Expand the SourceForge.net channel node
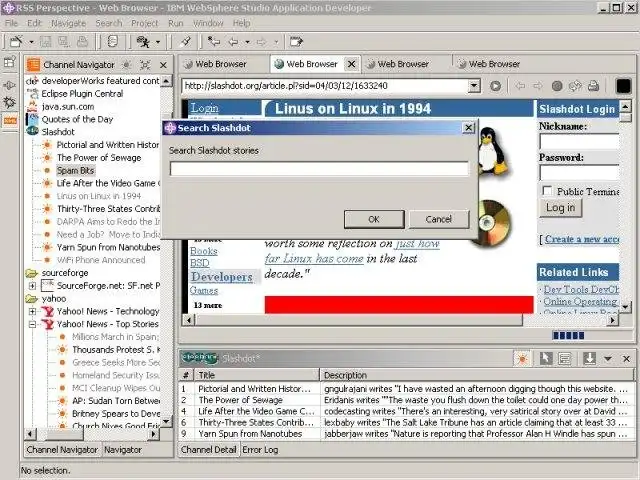 pos(32,286)
